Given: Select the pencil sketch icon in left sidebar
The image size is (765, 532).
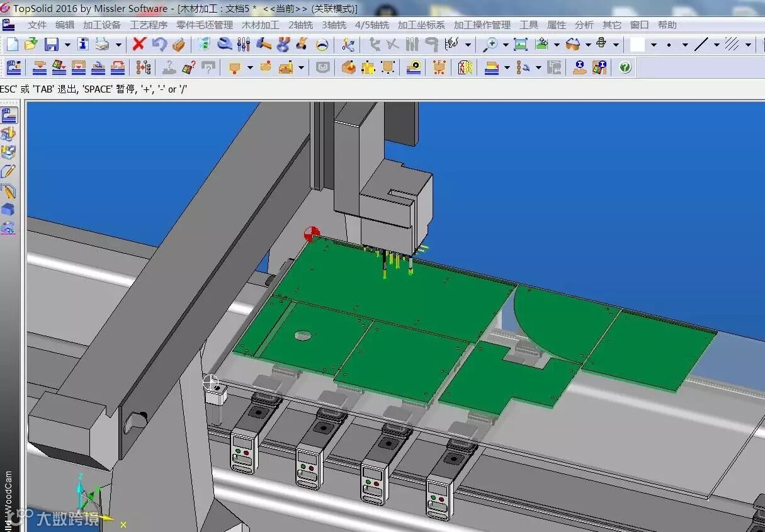Looking at the screenshot, I should tap(8, 171).
